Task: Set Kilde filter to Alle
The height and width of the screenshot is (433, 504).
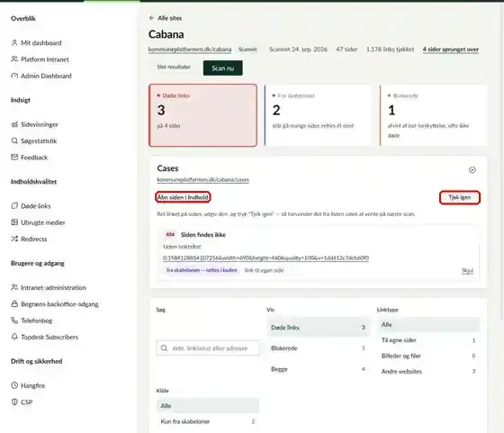Action: 207,406
